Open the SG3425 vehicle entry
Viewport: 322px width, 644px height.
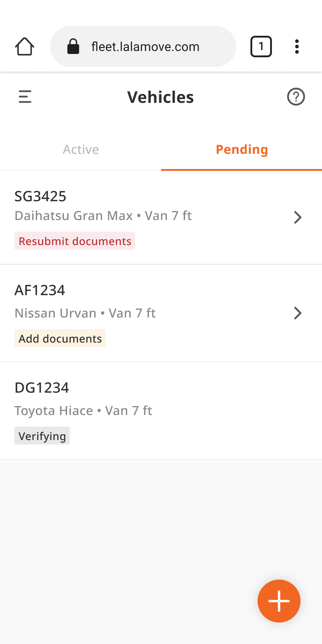pos(161,218)
